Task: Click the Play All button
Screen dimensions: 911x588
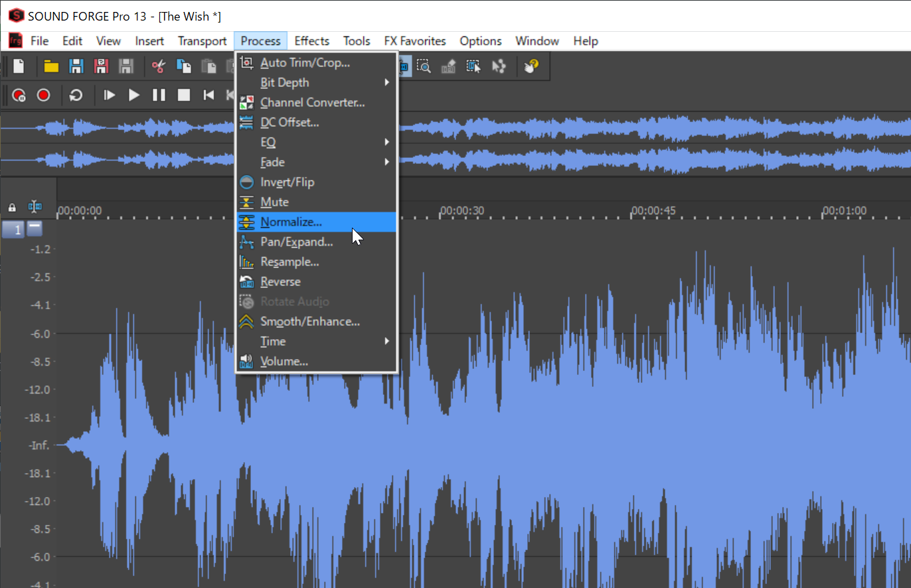Action: pyautogui.click(x=110, y=95)
